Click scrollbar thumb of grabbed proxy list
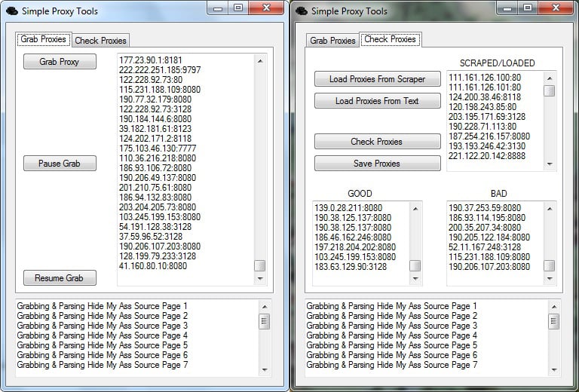The width and height of the screenshot is (579, 392). 260,266
